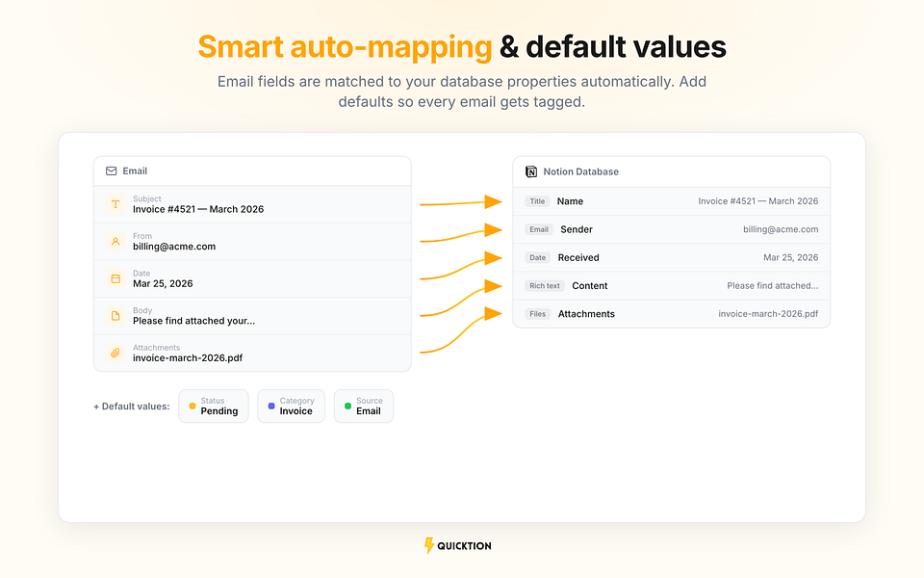Image resolution: width=924 pixels, height=578 pixels.
Task: Click the purple Category color dot
Action: pyautogui.click(x=271, y=406)
